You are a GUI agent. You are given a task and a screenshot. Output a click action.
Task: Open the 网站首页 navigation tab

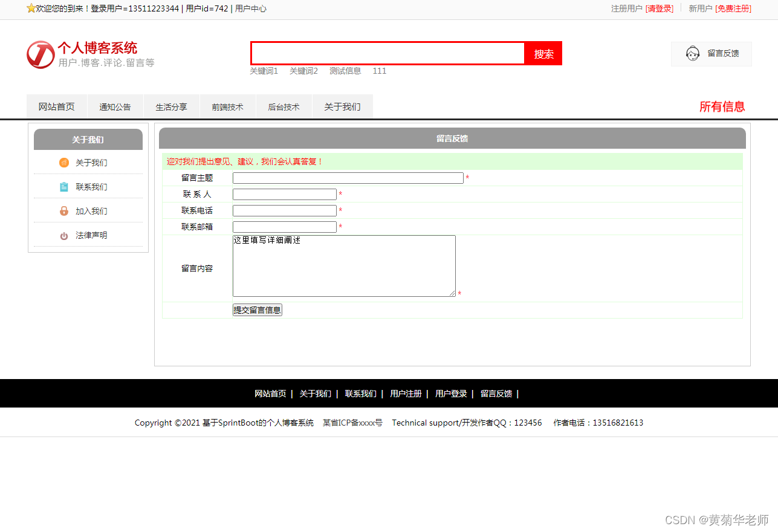(x=57, y=107)
